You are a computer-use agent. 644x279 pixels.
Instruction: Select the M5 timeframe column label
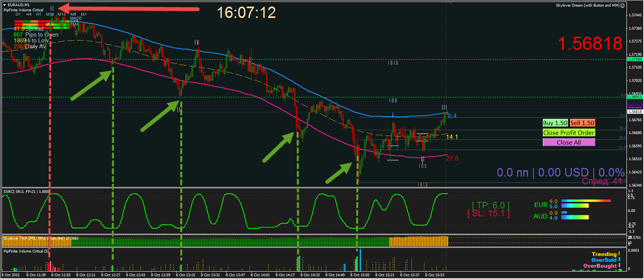[x=73, y=14]
